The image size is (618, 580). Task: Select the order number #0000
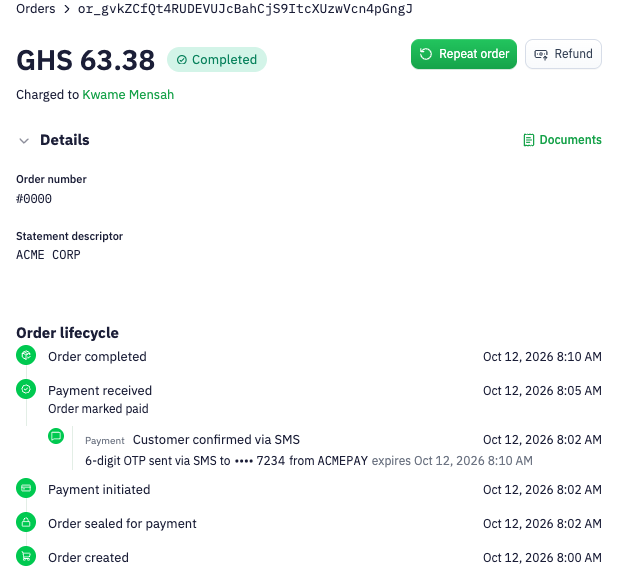tap(34, 199)
